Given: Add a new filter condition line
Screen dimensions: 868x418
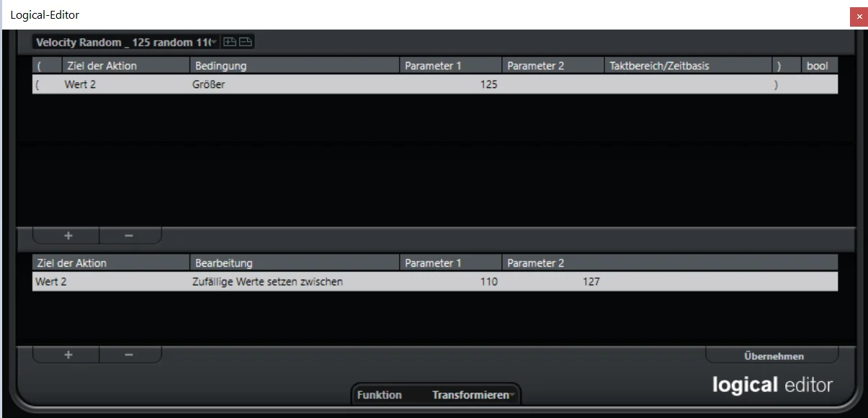Looking at the screenshot, I should click(68, 236).
